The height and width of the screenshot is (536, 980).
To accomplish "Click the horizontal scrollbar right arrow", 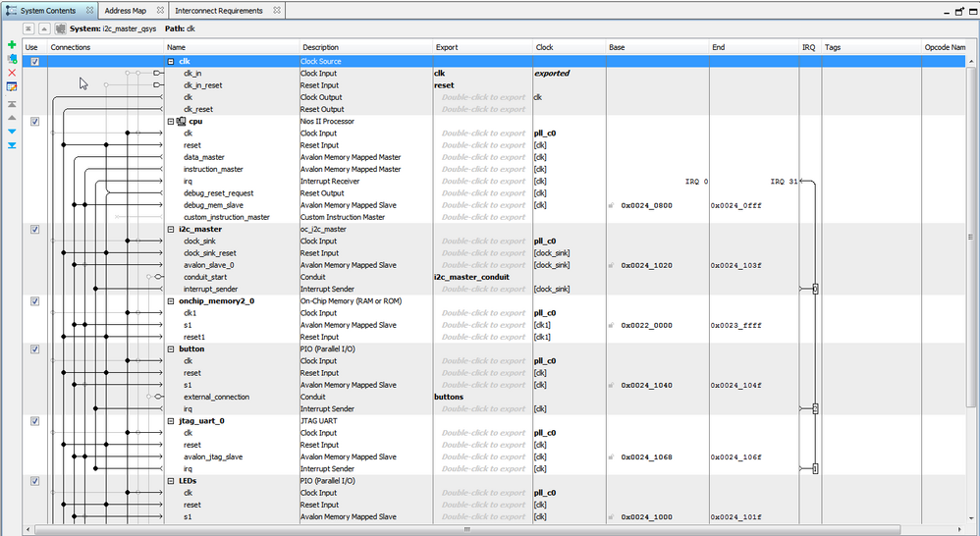I will [x=960, y=530].
